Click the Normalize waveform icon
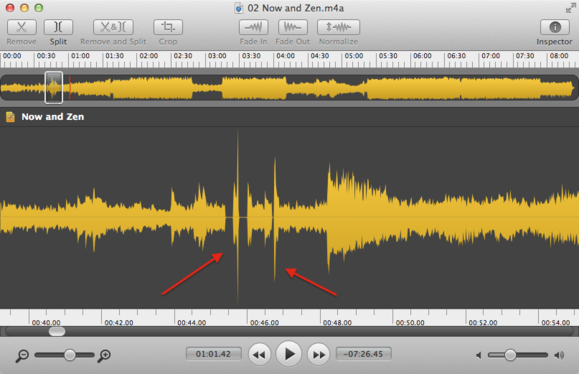579x374 pixels. click(338, 27)
